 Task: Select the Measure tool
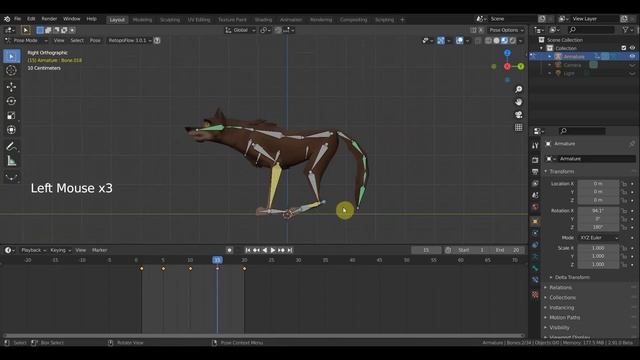click(11, 161)
